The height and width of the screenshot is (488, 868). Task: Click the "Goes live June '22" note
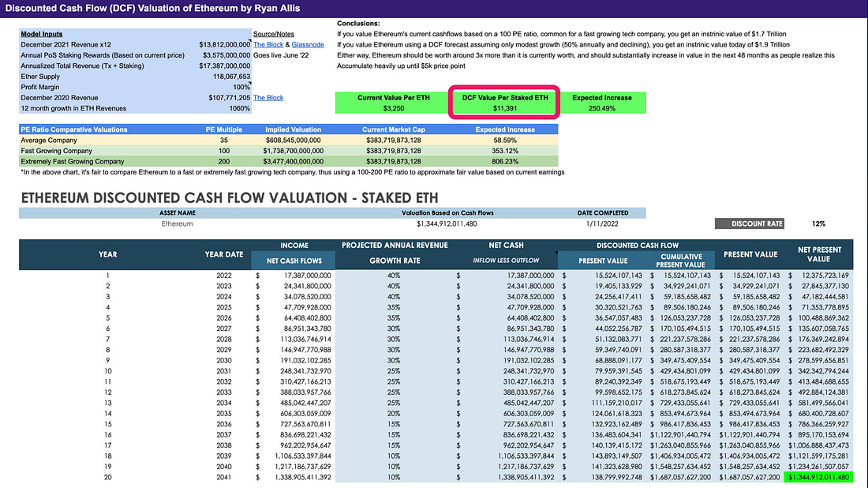[281, 55]
